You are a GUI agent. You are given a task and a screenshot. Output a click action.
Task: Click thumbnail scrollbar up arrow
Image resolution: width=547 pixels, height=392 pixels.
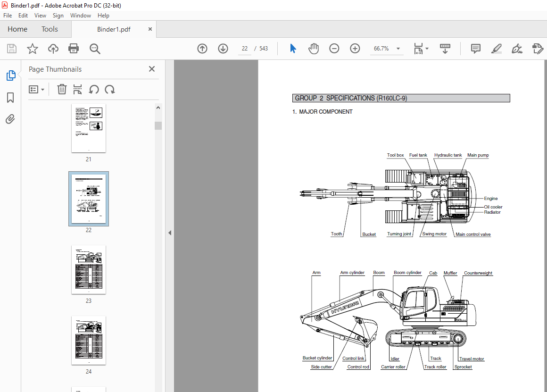158,108
